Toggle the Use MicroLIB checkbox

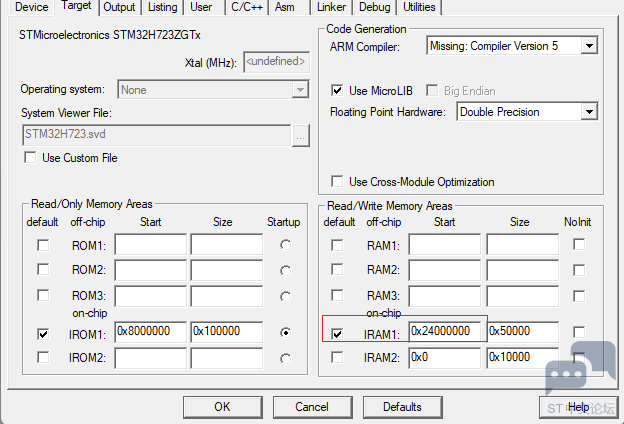337,90
